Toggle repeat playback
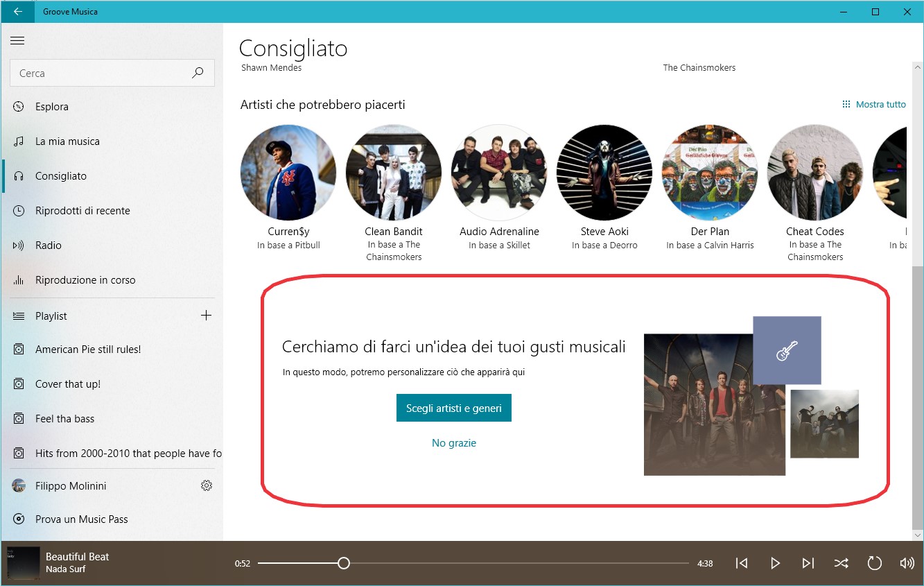The height and width of the screenshot is (586, 924). pos(875,563)
